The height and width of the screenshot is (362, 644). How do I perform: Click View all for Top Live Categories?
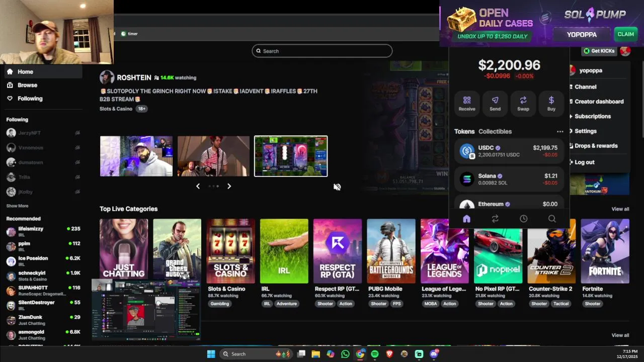click(x=620, y=209)
